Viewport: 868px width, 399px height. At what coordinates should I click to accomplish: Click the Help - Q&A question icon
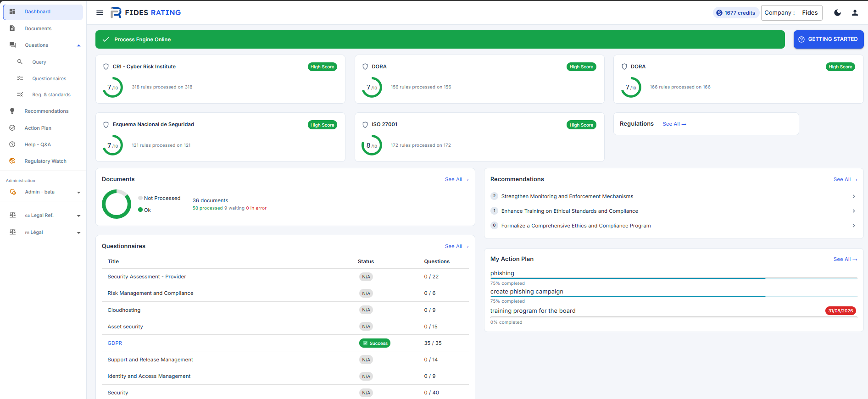point(12,144)
